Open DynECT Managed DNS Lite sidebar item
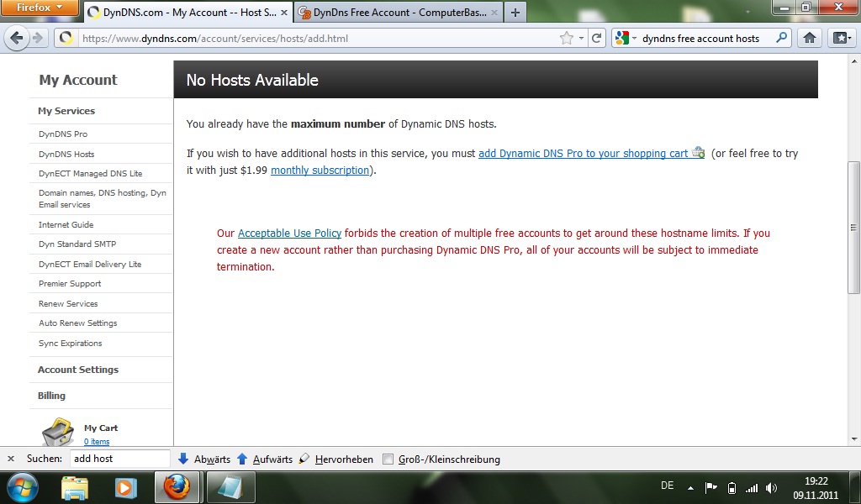The image size is (861, 504). coord(91,173)
